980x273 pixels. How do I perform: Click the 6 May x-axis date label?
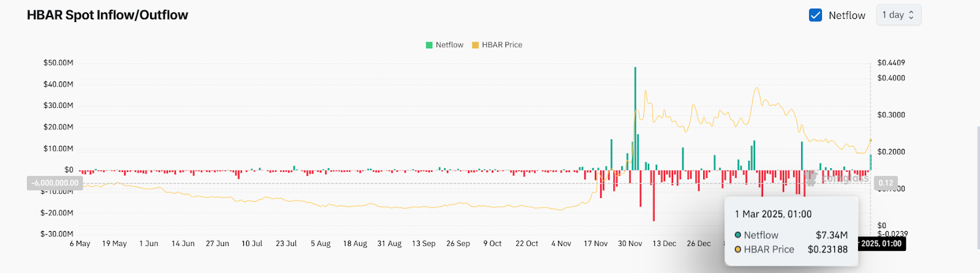(80, 244)
